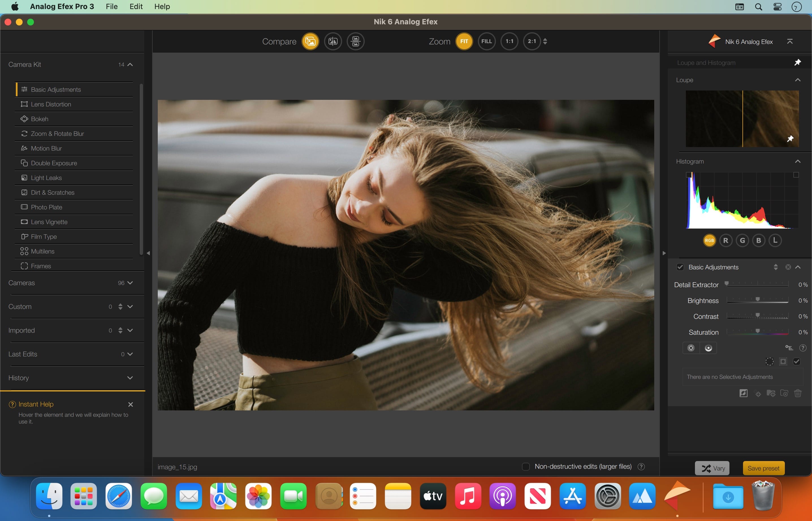Expand the Last Edits section

tap(130, 354)
